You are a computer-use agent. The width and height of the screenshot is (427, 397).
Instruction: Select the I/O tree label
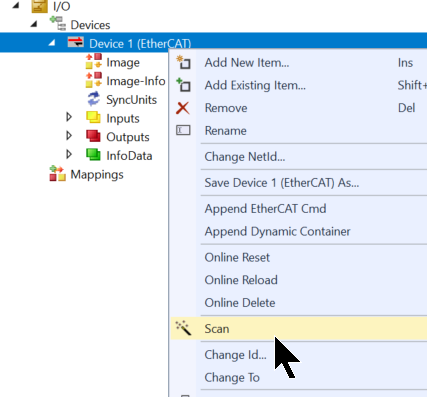click(x=62, y=6)
